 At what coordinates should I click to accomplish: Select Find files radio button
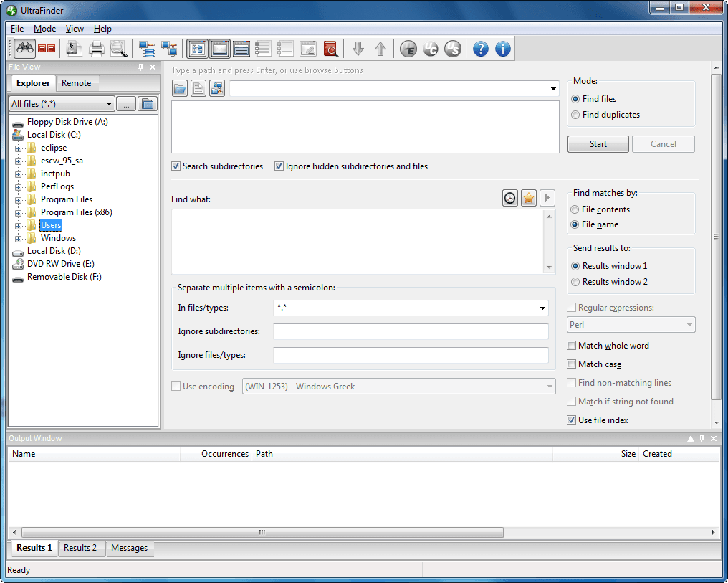coord(575,99)
